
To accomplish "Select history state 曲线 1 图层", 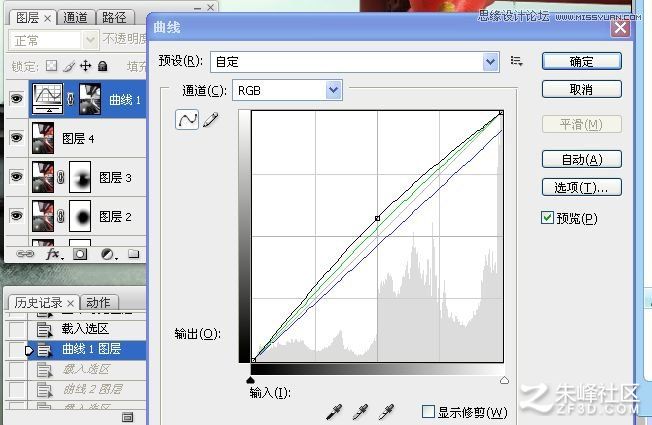I will 86,349.
